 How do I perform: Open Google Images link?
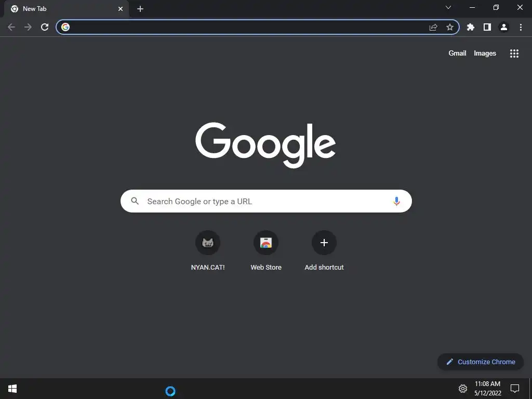point(485,54)
